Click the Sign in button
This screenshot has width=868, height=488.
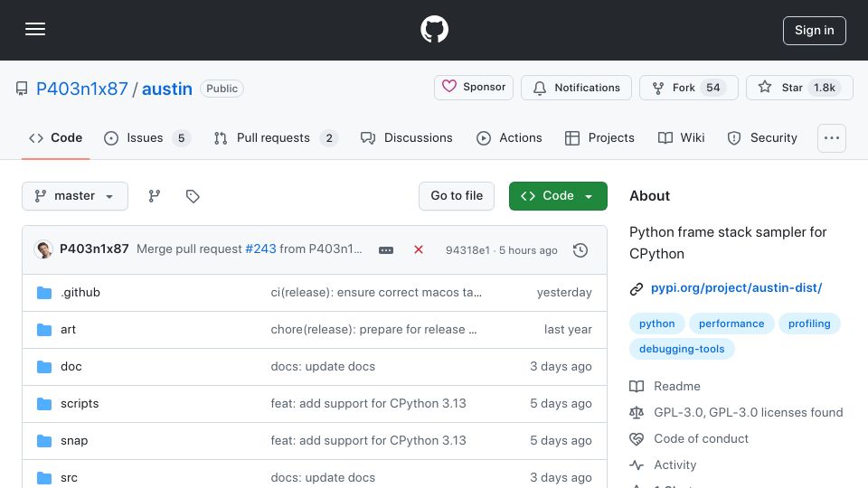(815, 31)
